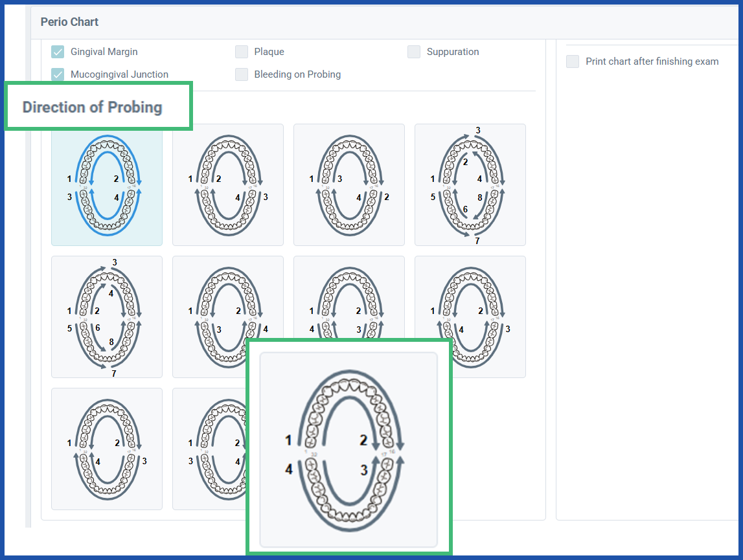The image size is (743, 560).
Task: Enable Bleeding on Probing
Action: coord(242,74)
